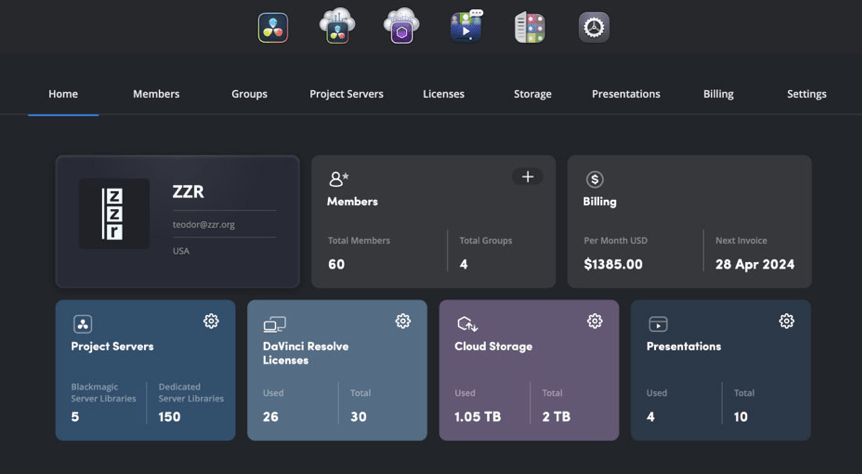Select the Storage tab

click(x=533, y=94)
